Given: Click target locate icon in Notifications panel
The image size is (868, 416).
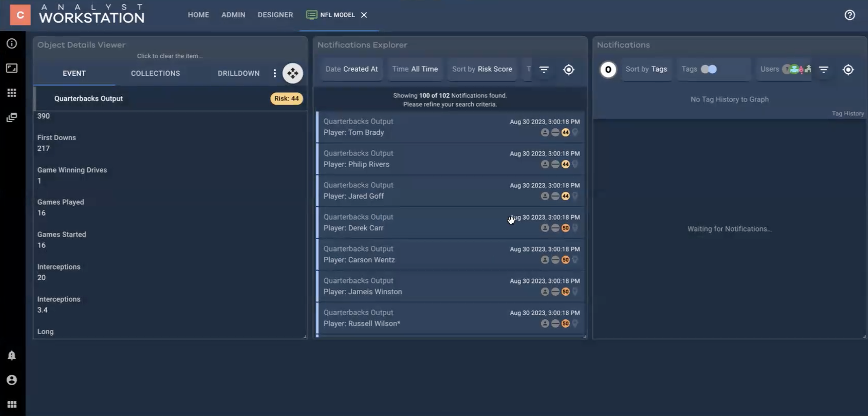Looking at the screenshot, I should tap(848, 69).
